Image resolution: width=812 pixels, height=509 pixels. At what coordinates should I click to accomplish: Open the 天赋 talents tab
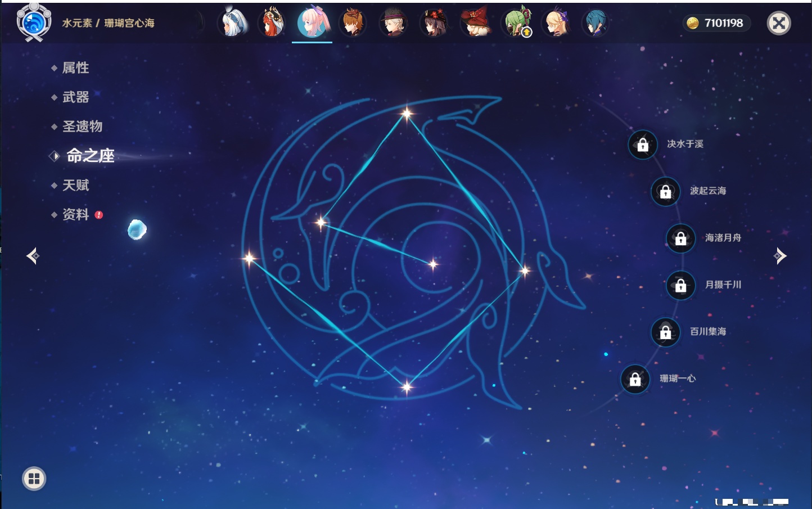coord(75,185)
